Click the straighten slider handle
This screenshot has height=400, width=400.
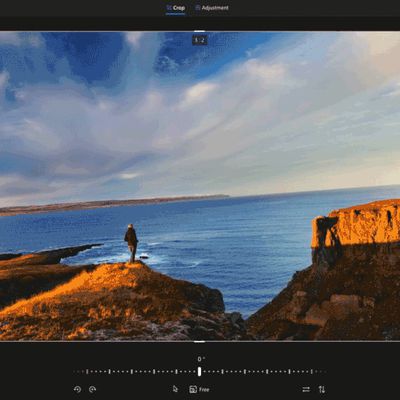(199, 371)
